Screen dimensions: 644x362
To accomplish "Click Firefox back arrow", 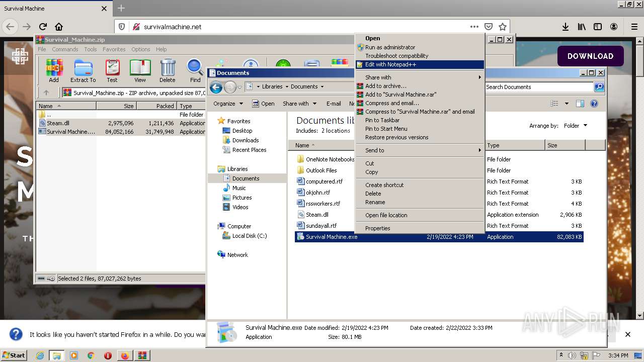I will pyautogui.click(x=11, y=27).
